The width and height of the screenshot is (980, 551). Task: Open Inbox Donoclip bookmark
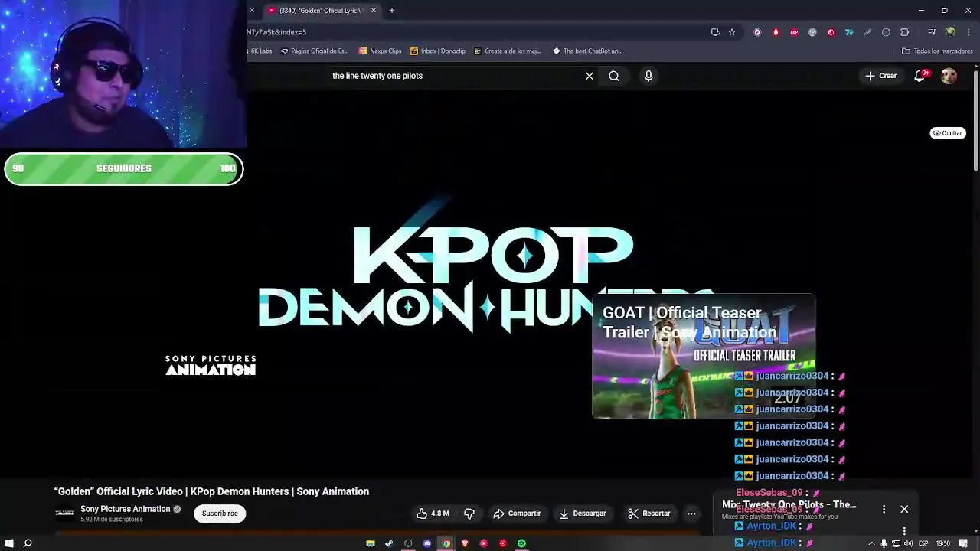437,51
